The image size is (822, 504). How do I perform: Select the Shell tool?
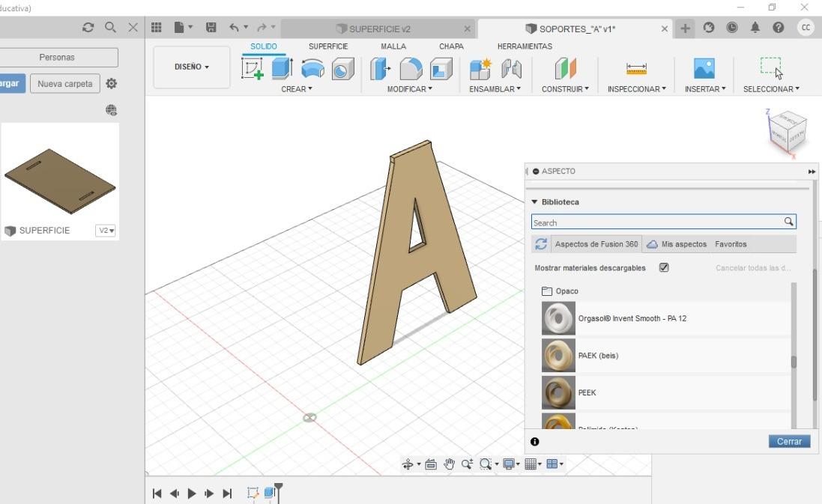point(441,69)
